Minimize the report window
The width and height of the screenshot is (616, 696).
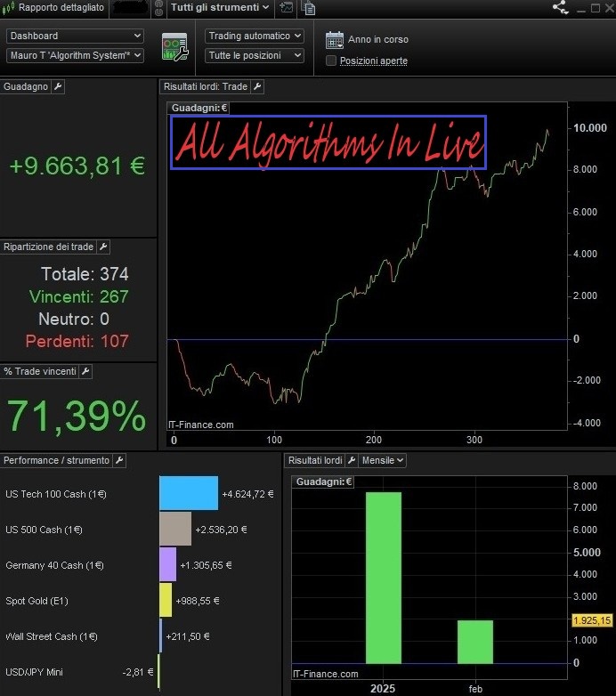pyautogui.click(x=581, y=9)
